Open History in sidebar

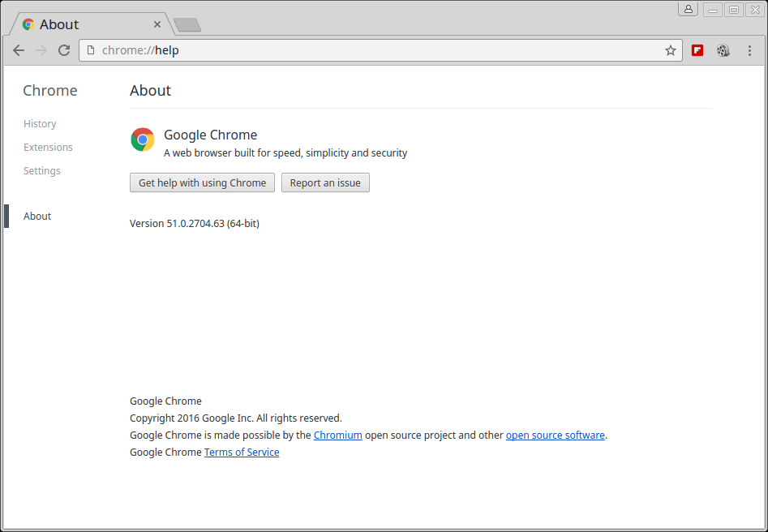click(x=40, y=123)
